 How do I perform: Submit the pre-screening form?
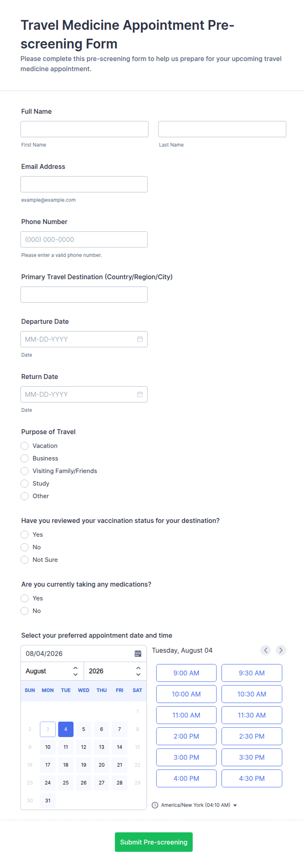[x=154, y=842]
